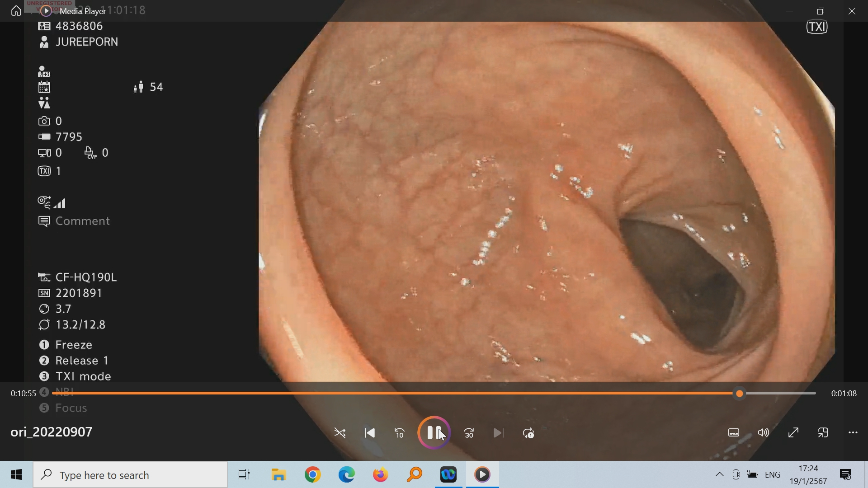
Task: Toggle repeat one mode
Action: 528,433
